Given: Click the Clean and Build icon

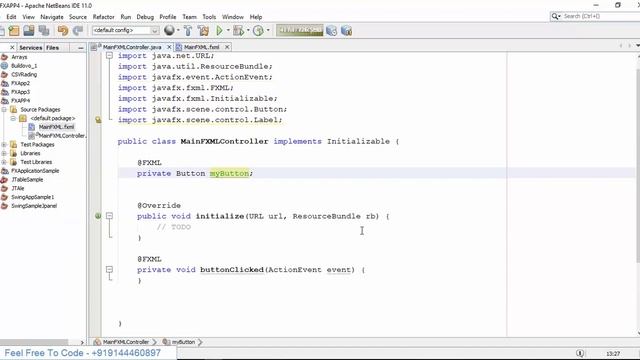Looking at the screenshot, I should [203, 31].
